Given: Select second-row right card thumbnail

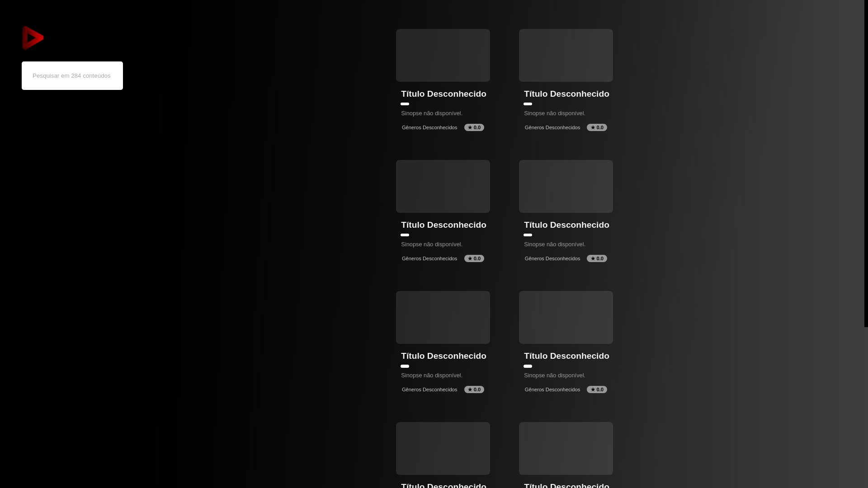Looking at the screenshot, I should (566, 186).
